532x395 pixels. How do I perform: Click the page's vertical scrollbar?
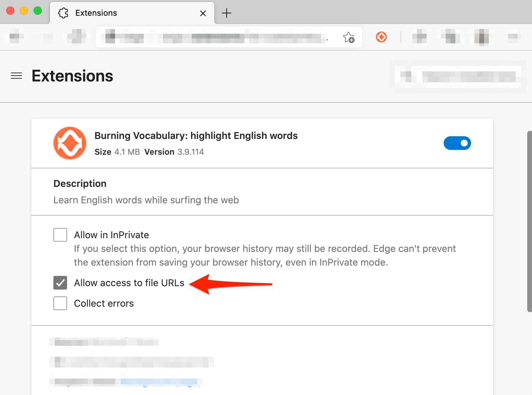click(529, 221)
